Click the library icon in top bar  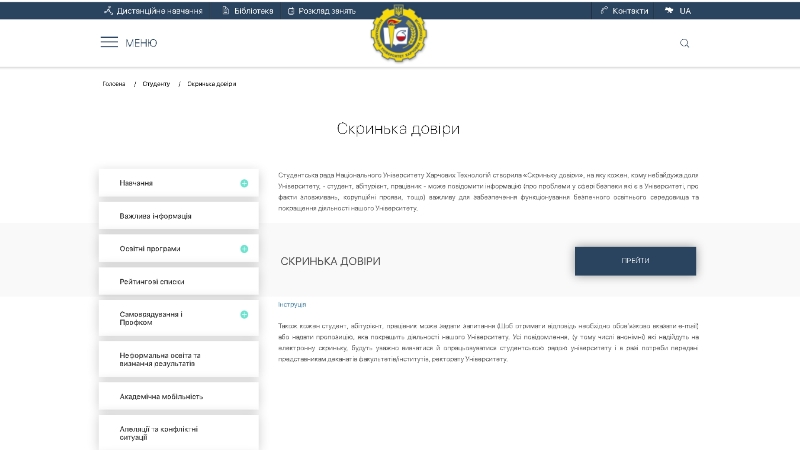(x=226, y=10)
